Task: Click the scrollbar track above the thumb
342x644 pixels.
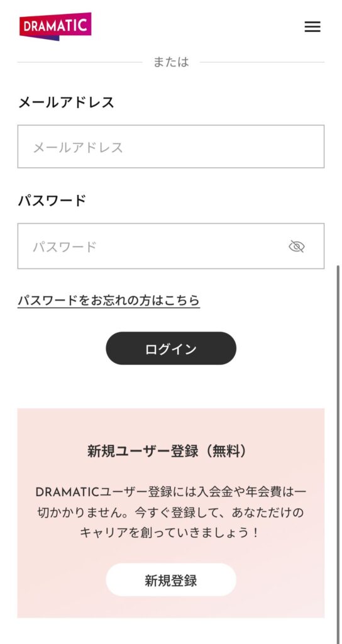Action: [x=338, y=156]
